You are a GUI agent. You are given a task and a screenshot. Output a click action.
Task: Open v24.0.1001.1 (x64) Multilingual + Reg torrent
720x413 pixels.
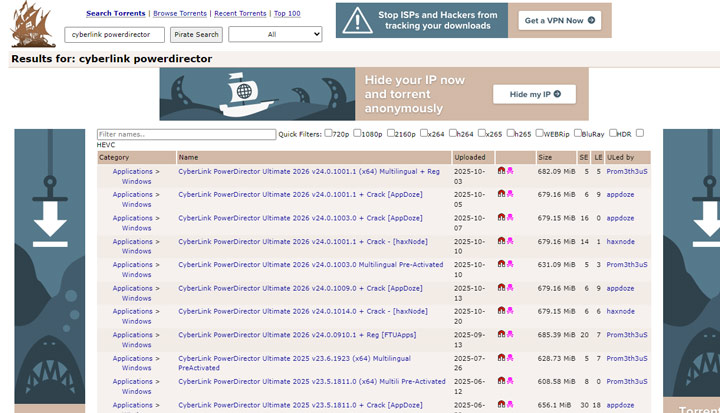pyautogui.click(x=309, y=171)
